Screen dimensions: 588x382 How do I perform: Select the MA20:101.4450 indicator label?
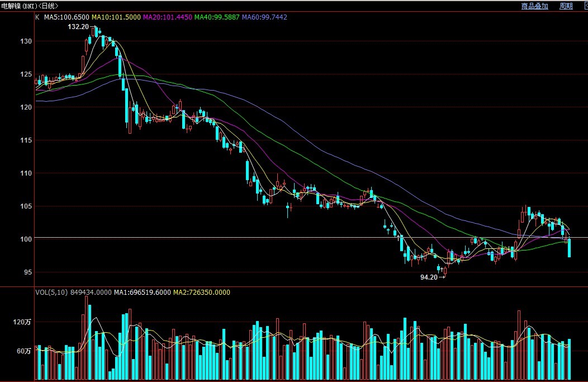[x=167, y=17]
